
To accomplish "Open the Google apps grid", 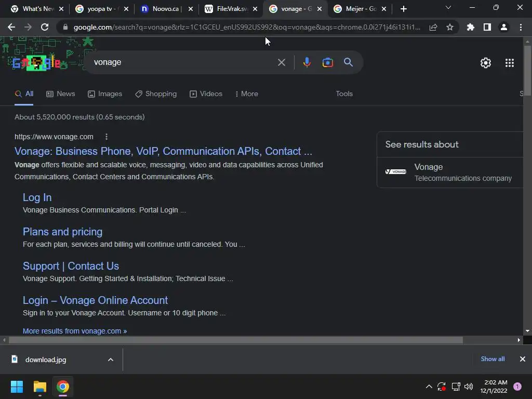I will (510, 63).
